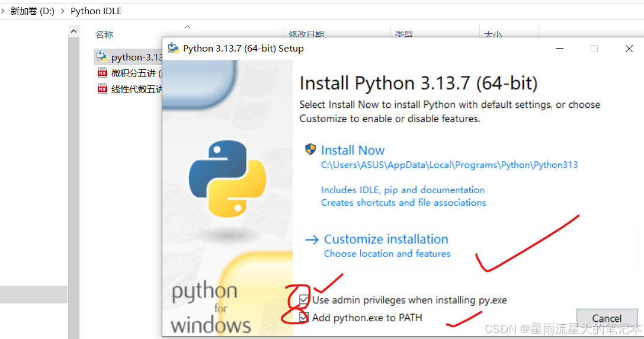Choose Customize installation option

tap(386, 239)
